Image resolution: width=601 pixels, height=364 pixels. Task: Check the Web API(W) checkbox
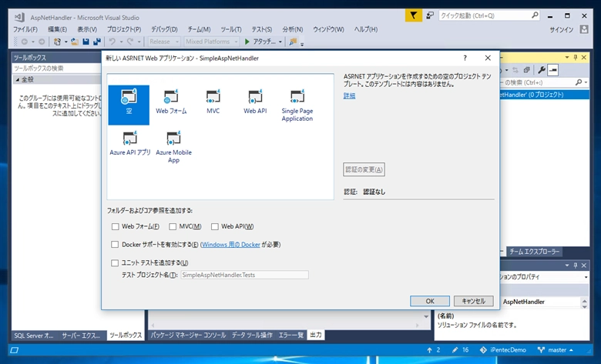pyautogui.click(x=215, y=226)
